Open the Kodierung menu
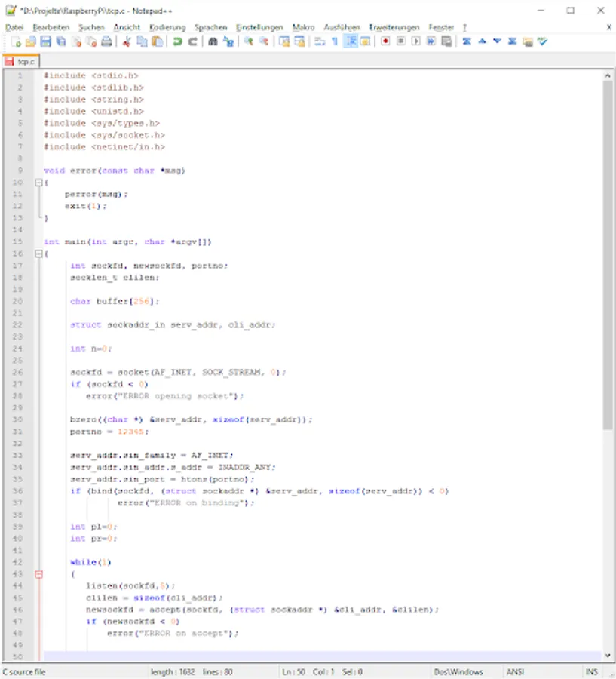This screenshot has height=679, width=616. pyautogui.click(x=167, y=27)
